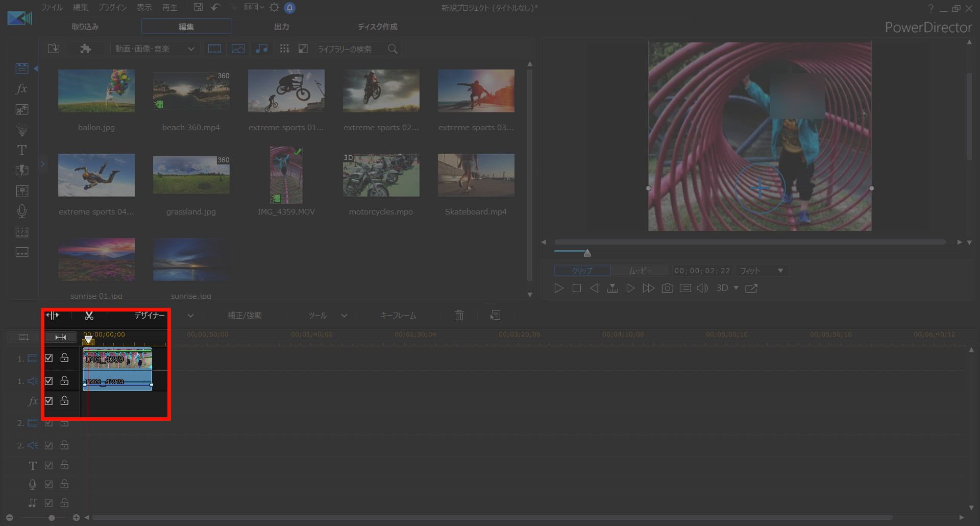980x526 pixels.
Task: Open the Voice-Over Recording microphone icon
Action: coord(22,211)
